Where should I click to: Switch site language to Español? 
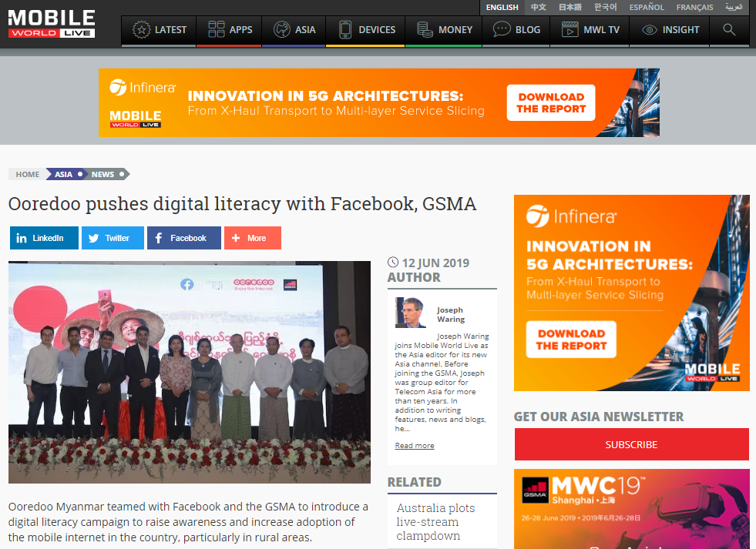tap(647, 7)
